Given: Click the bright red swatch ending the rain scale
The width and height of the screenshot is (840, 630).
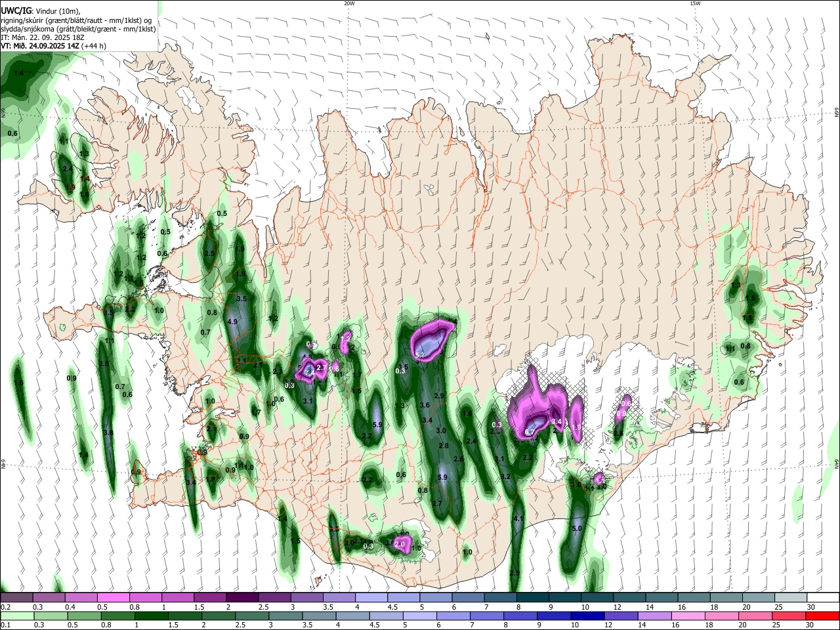Looking at the screenshot, I should tap(822, 616).
